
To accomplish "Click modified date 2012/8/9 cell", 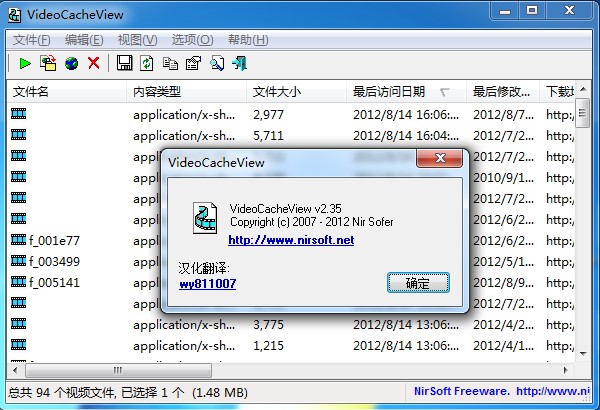I will tap(503, 283).
